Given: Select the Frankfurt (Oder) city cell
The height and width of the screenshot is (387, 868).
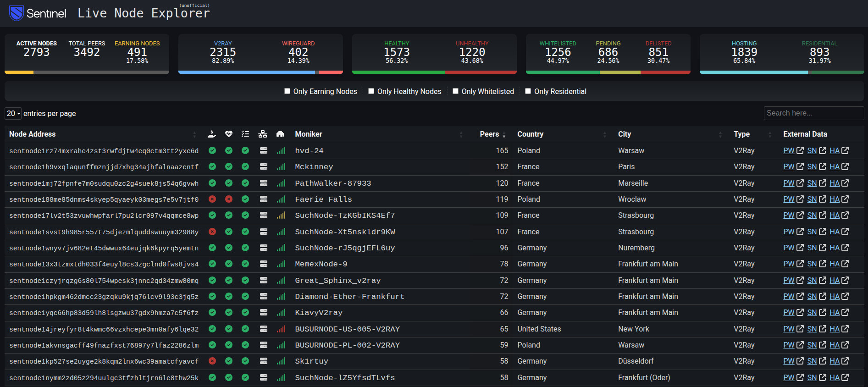Looking at the screenshot, I should [644, 377].
